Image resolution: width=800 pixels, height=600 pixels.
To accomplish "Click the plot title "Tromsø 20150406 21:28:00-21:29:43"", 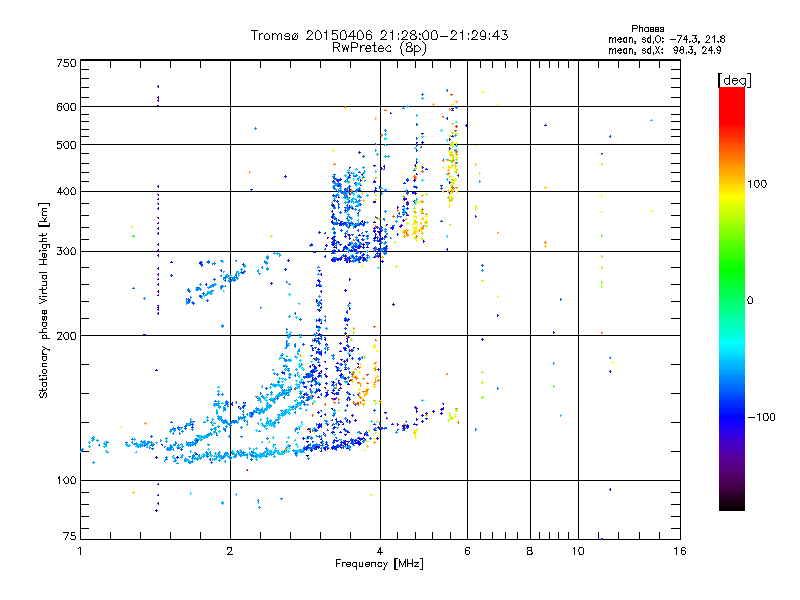I will click(x=379, y=35).
